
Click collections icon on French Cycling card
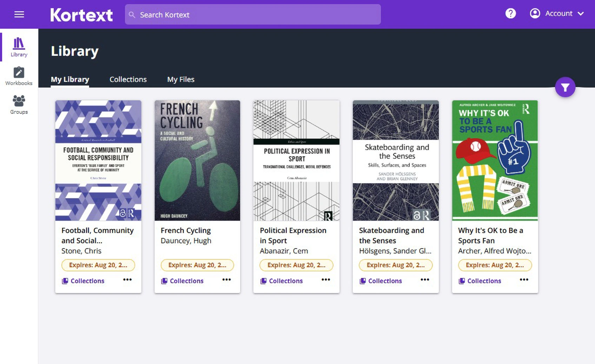[164, 281]
